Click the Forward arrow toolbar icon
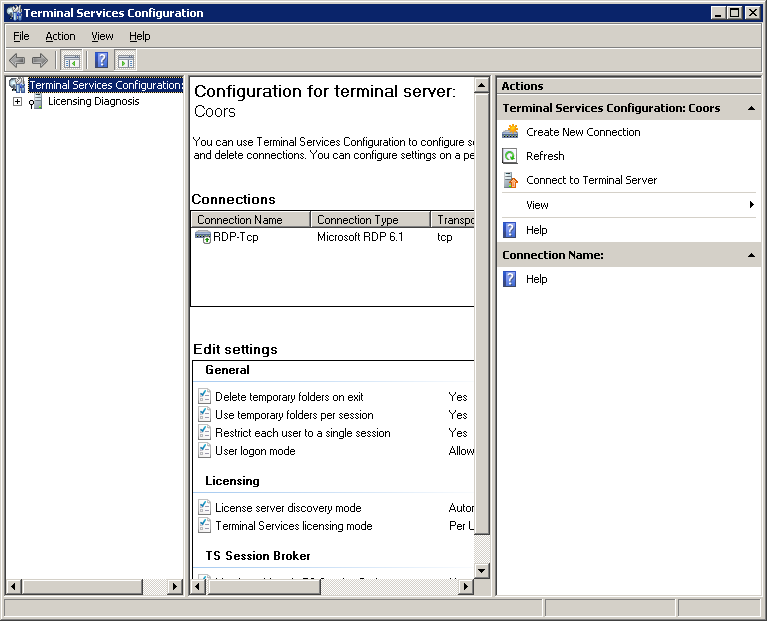 40,61
